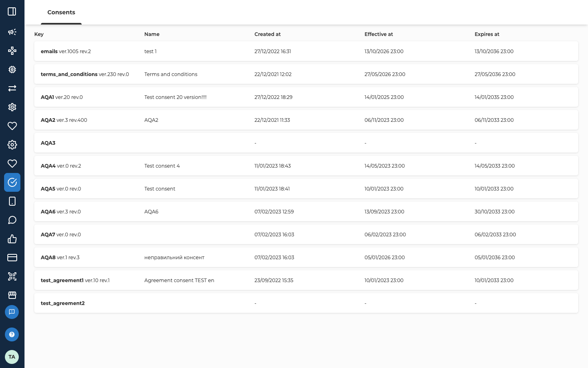Click the Created at column header
Image resolution: width=588 pixels, height=368 pixels.
point(267,34)
